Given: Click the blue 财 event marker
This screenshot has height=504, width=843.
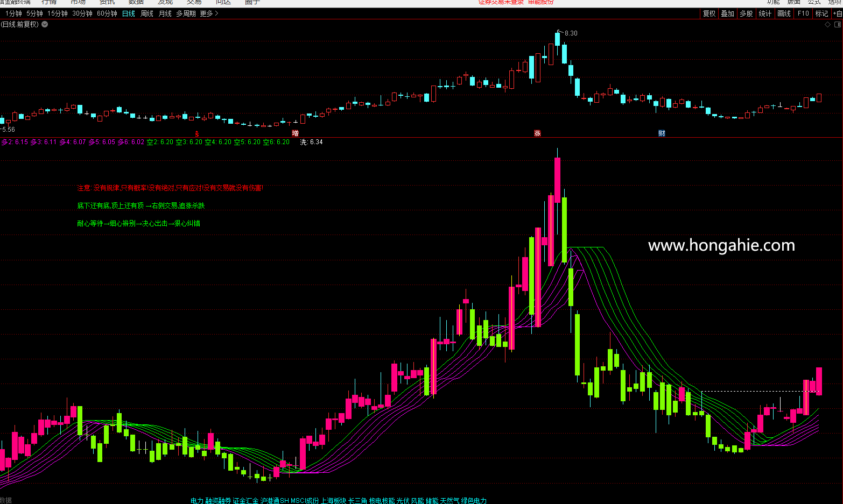Looking at the screenshot, I should tap(662, 133).
